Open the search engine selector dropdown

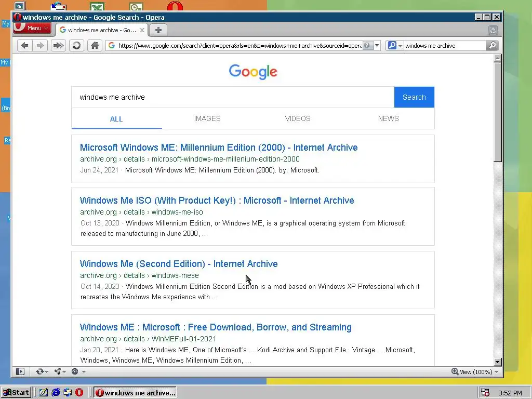(x=395, y=46)
